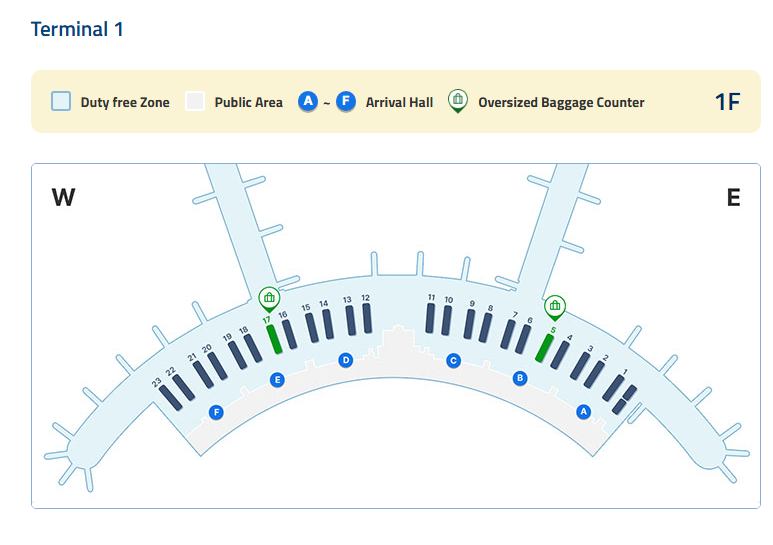Click the Terminal 1 heading
This screenshot has width=773, height=545.
tap(77, 29)
